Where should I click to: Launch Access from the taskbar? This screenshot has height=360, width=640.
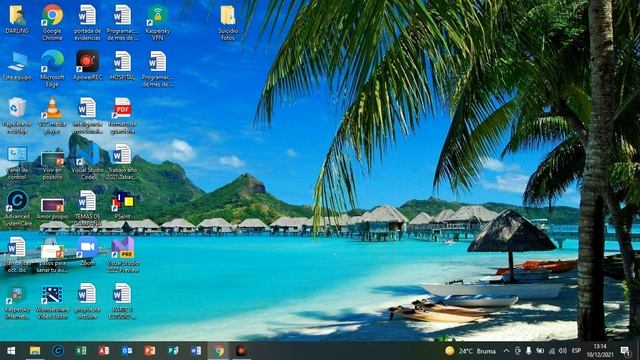pos(103,351)
